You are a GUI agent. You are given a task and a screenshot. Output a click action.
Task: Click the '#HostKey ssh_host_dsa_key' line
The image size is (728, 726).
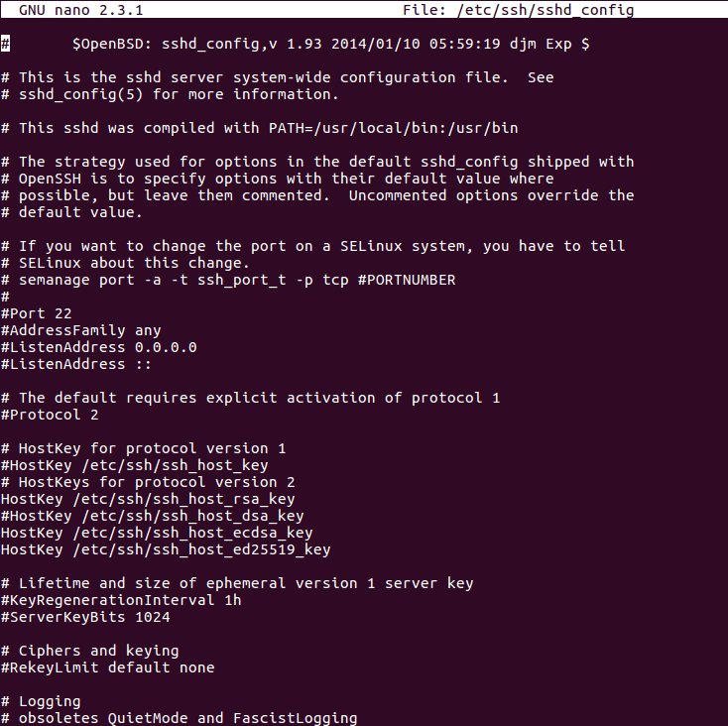coord(152,516)
